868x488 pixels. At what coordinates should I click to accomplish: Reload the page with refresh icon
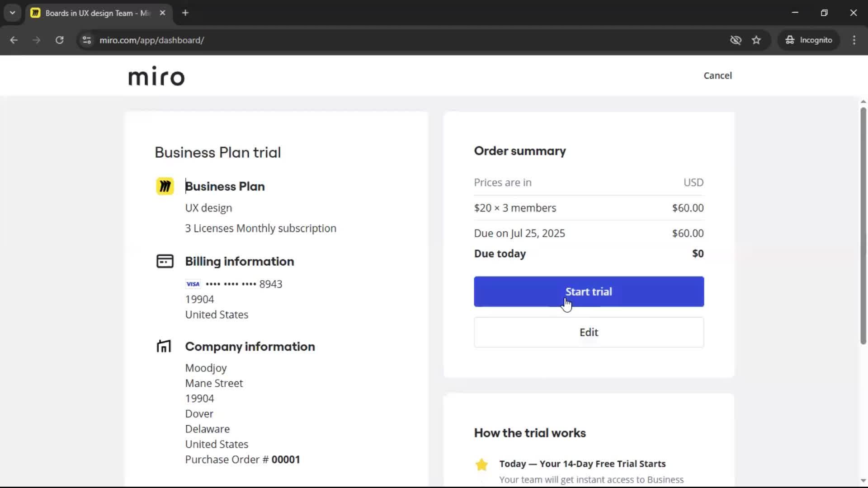pos(60,40)
